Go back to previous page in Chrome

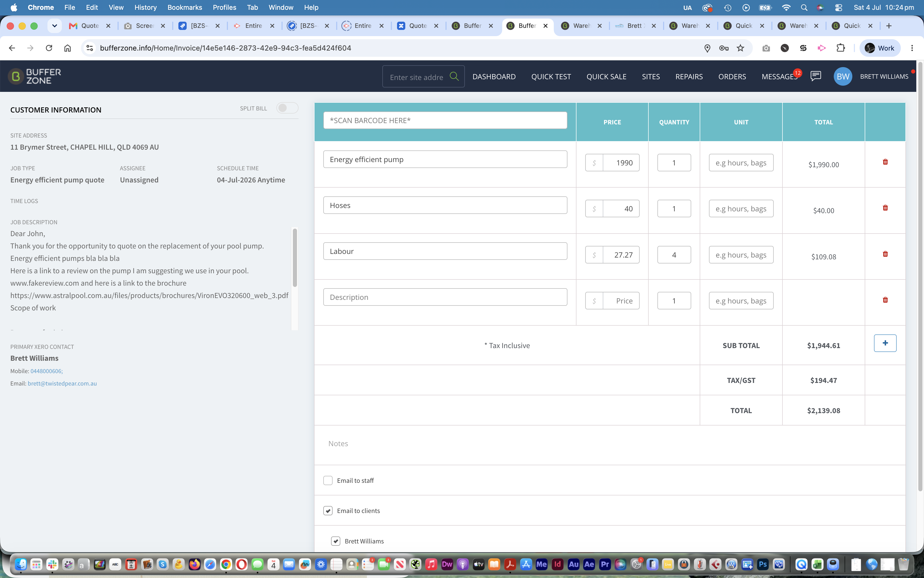tap(12, 48)
